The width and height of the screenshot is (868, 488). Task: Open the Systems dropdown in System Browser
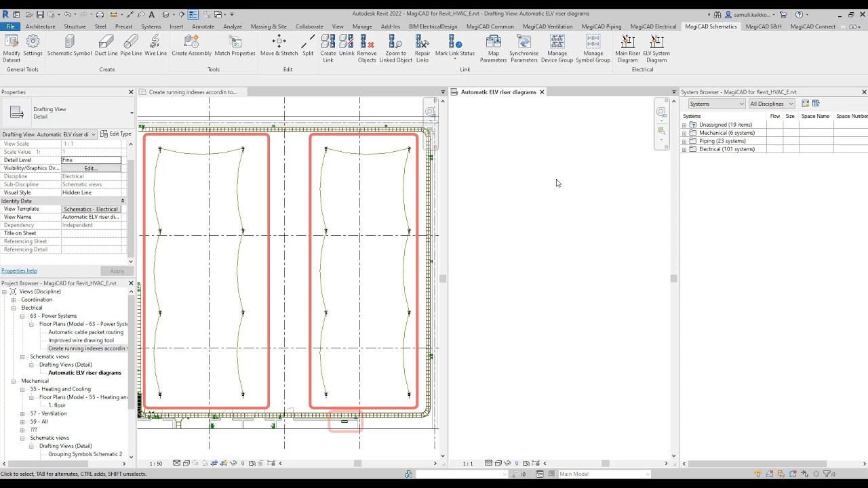click(716, 104)
